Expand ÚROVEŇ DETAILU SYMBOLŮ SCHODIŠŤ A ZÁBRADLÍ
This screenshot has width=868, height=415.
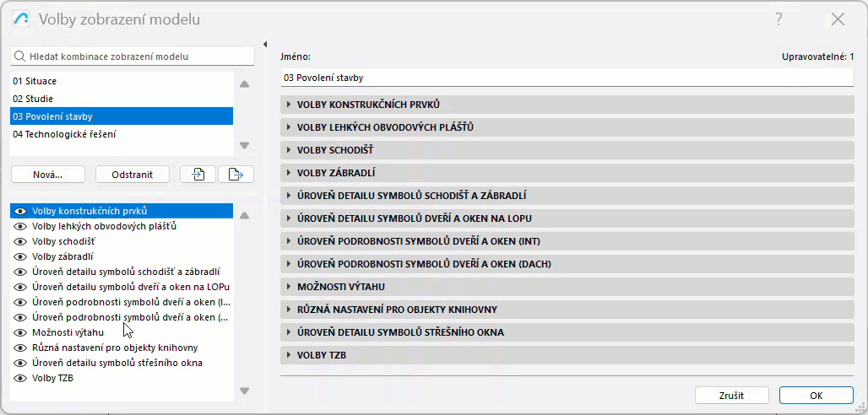(x=567, y=196)
